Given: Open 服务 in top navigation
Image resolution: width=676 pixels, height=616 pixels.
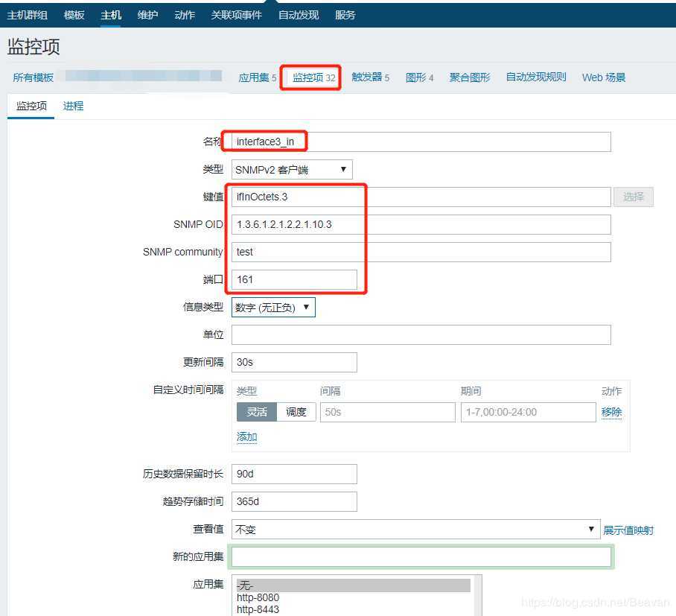Looking at the screenshot, I should pos(345,15).
